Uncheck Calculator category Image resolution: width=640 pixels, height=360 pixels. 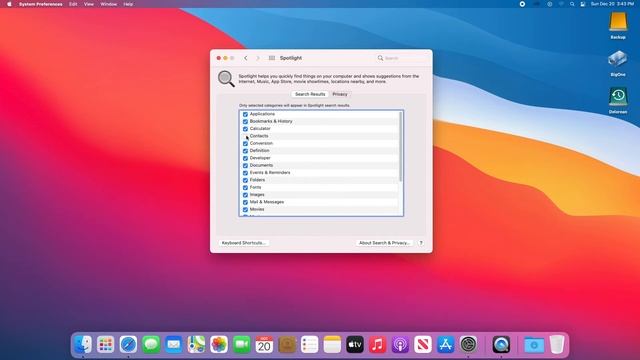click(x=245, y=129)
